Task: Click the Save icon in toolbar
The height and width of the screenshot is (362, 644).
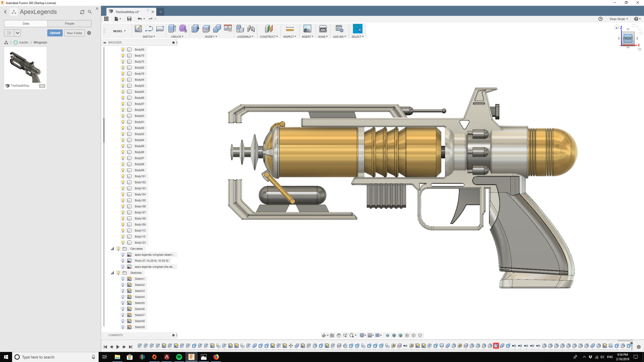Action: [129, 19]
